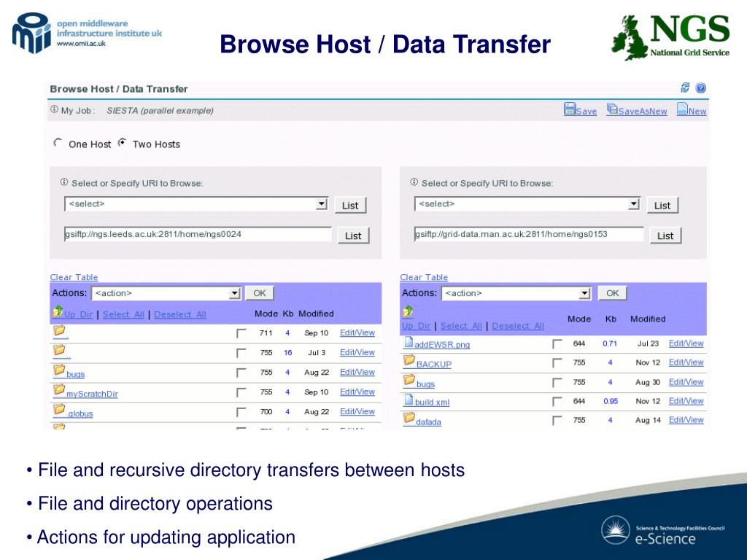Viewport: 747px width, 560px height.
Task: Open the right <select> URI dropdown
Action: [527, 204]
